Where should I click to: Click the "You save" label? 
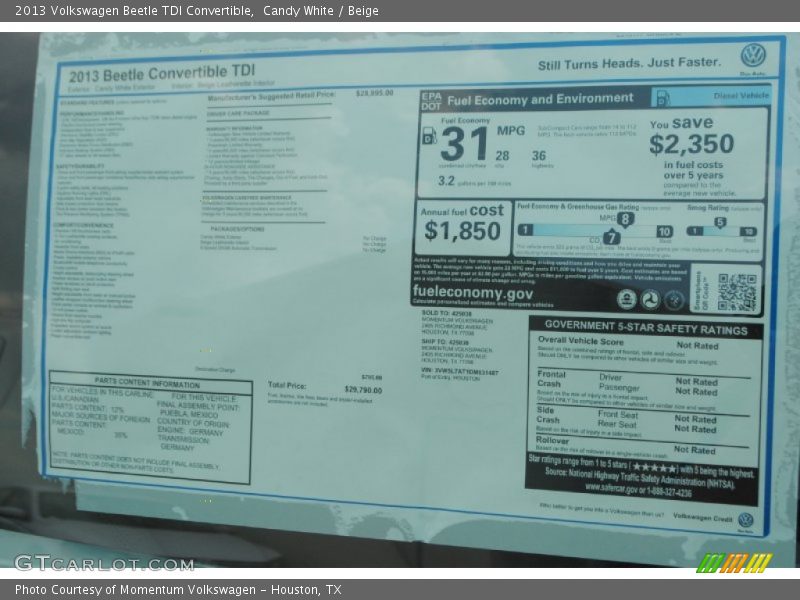point(681,123)
